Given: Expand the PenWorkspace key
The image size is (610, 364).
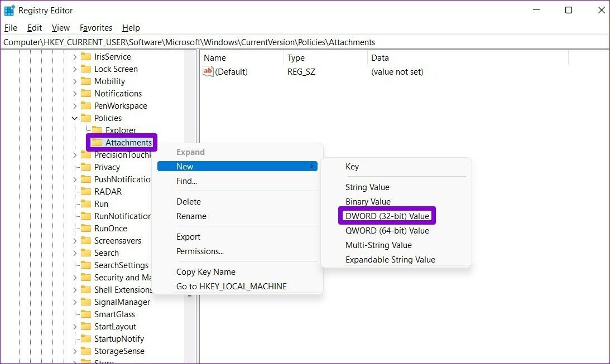Looking at the screenshot, I should click(75, 106).
